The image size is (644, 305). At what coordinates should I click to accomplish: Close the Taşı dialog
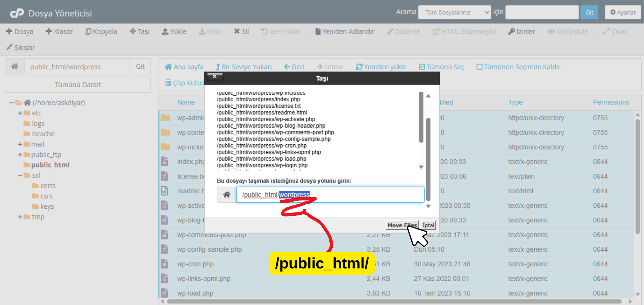(215, 77)
